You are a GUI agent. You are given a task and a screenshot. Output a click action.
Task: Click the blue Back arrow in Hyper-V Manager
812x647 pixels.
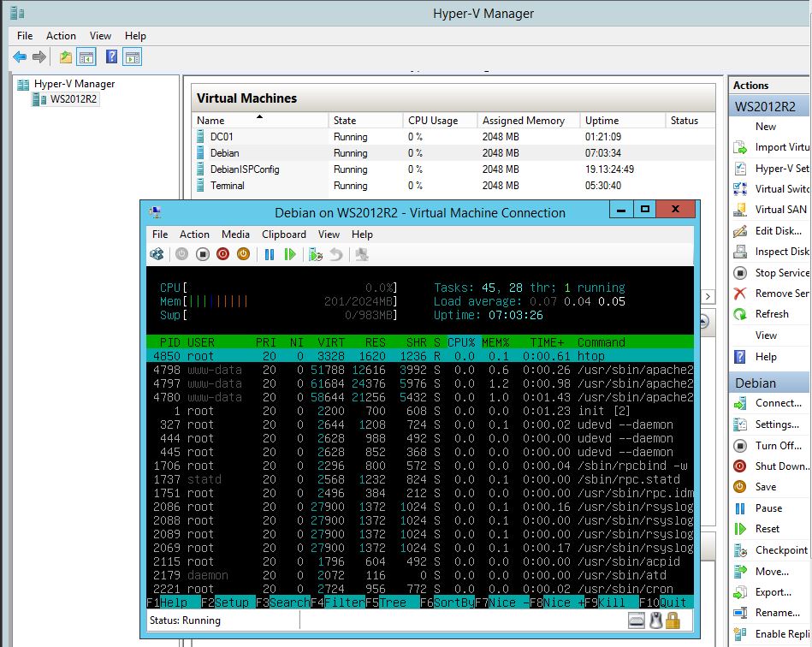coord(20,57)
